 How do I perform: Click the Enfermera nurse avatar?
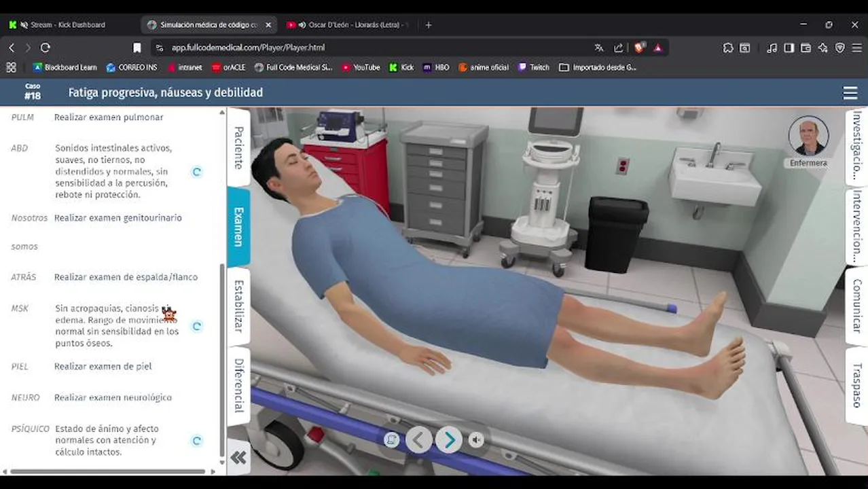point(808,137)
